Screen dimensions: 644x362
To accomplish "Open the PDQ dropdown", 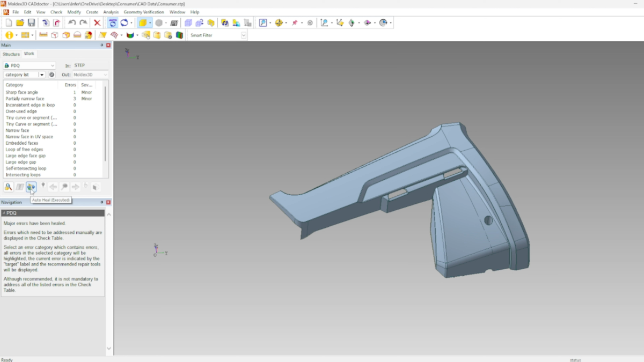I will tap(30, 65).
